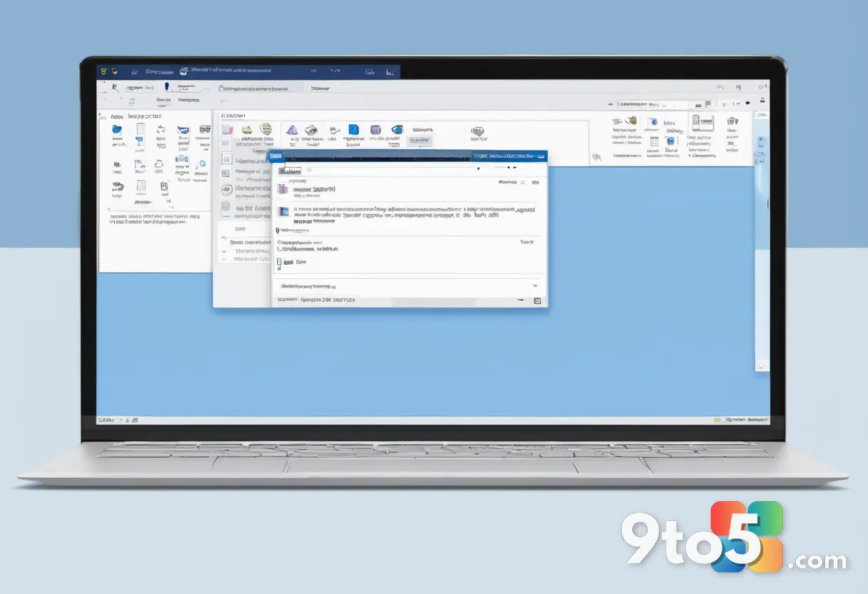Click the blue globe icon in right ribbon
The image size is (868, 594).
652,123
